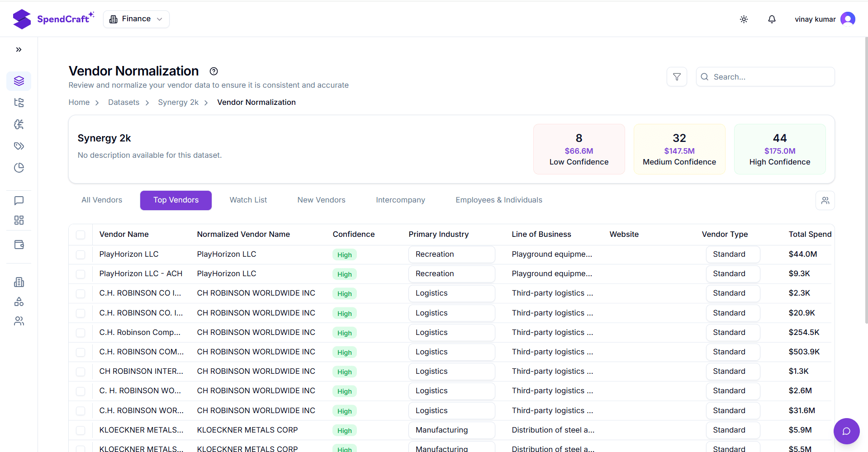This screenshot has width=868, height=452.
Task: Select the Intercompany tab
Action: click(400, 200)
